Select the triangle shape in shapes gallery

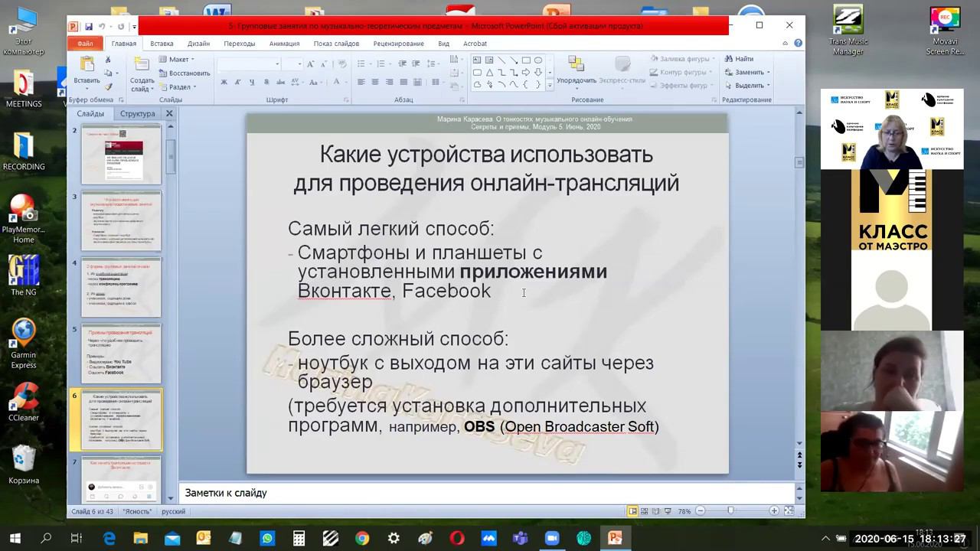click(x=489, y=73)
